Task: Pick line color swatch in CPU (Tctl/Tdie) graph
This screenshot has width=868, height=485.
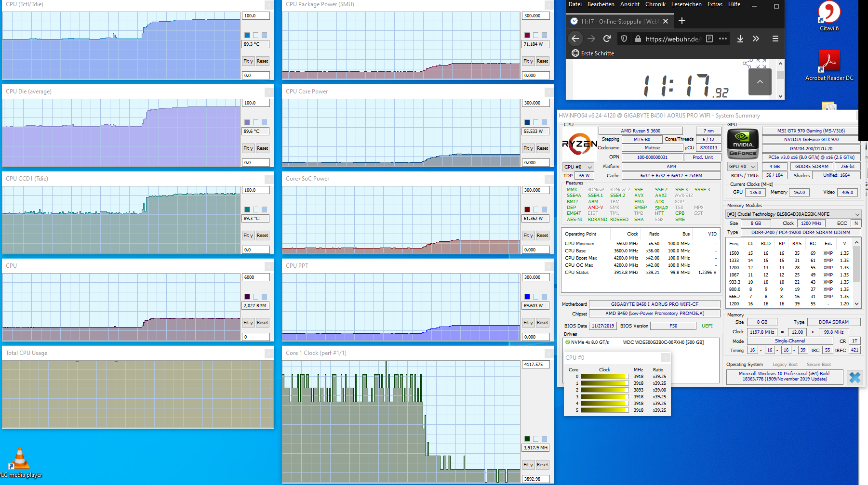Action: tap(247, 35)
